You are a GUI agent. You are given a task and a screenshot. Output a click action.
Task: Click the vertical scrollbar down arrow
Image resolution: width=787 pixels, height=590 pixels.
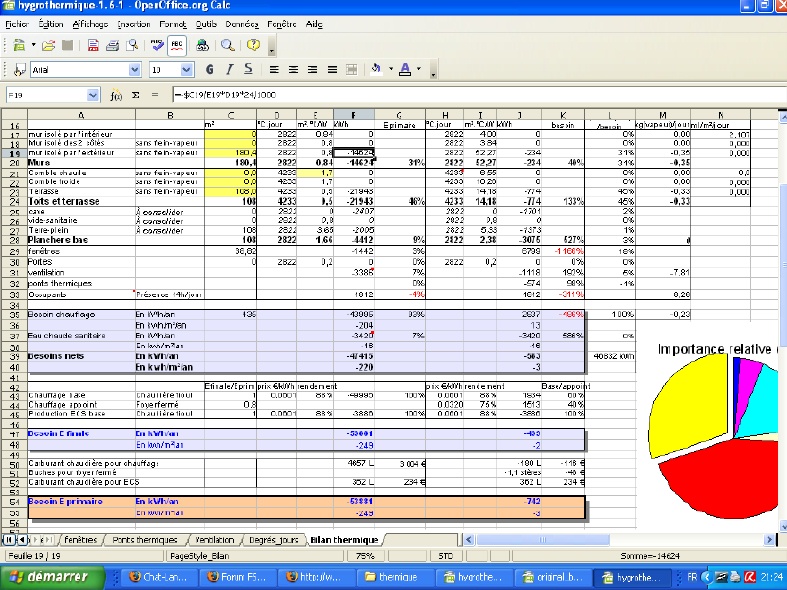point(782,527)
